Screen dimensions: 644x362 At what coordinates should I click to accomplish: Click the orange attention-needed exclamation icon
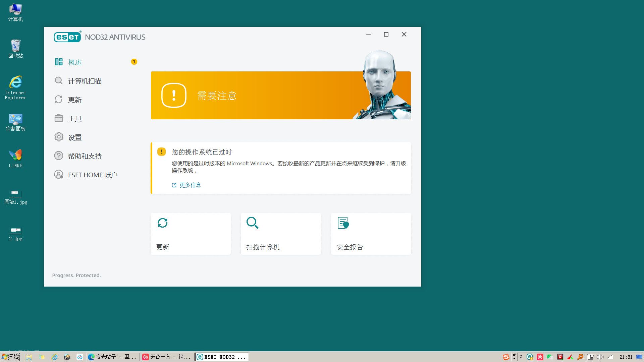click(x=173, y=96)
